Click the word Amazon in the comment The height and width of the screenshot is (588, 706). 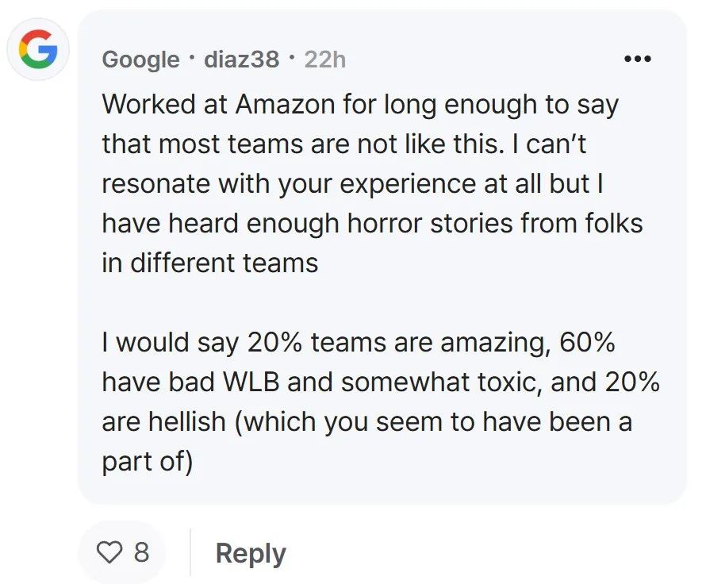(285, 105)
